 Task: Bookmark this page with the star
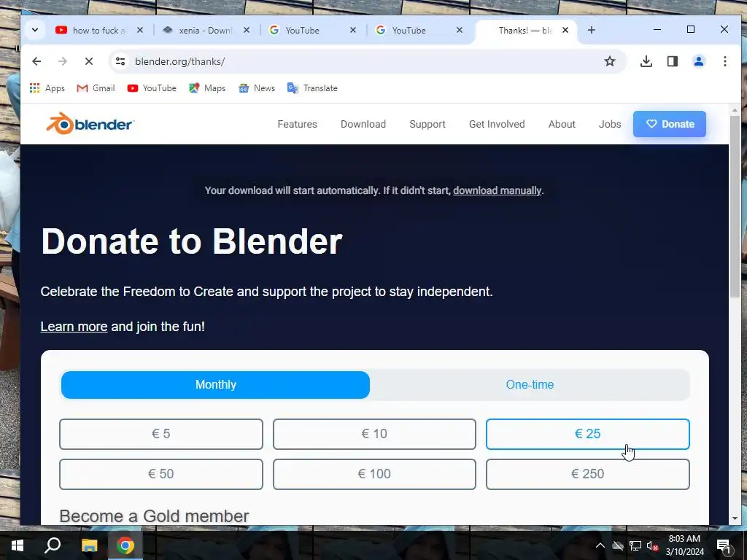coord(610,61)
